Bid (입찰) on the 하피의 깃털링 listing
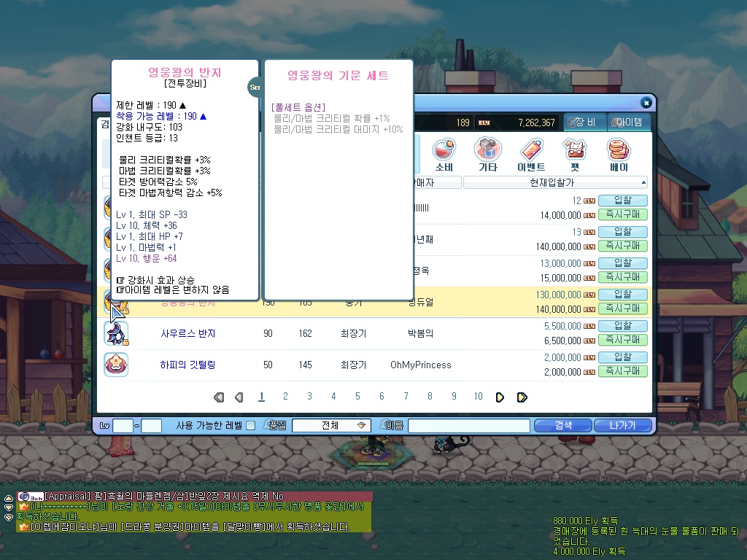The width and height of the screenshot is (747, 560). click(x=623, y=357)
